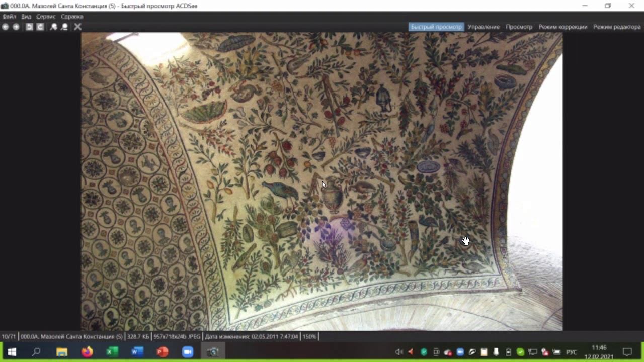Switch to Просмотр mode
Screen dimensions: 644x362
pos(519,27)
